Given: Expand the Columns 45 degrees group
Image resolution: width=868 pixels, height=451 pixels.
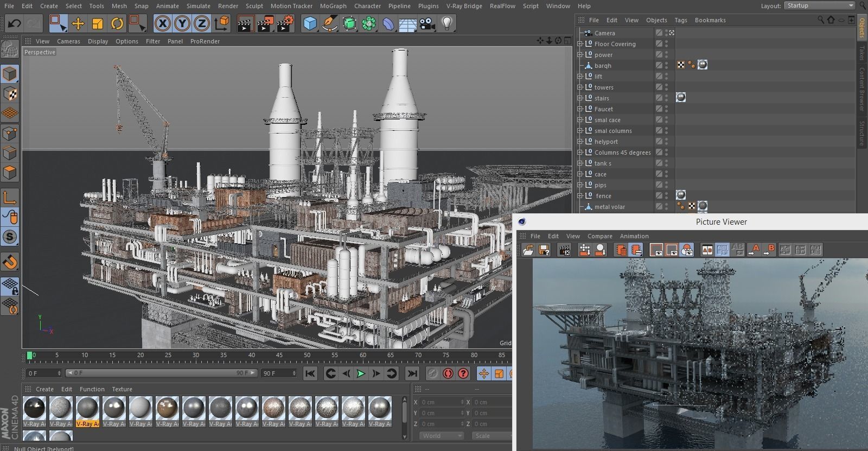Looking at the screenshot, I should click(579, 153).
